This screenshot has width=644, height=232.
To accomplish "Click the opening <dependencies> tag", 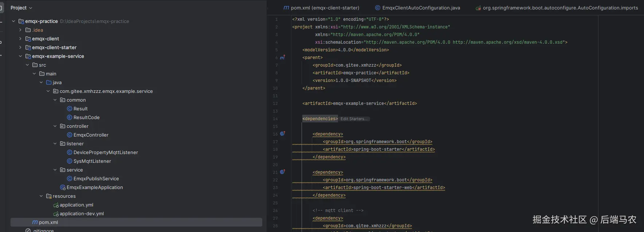I will (320, 119).
